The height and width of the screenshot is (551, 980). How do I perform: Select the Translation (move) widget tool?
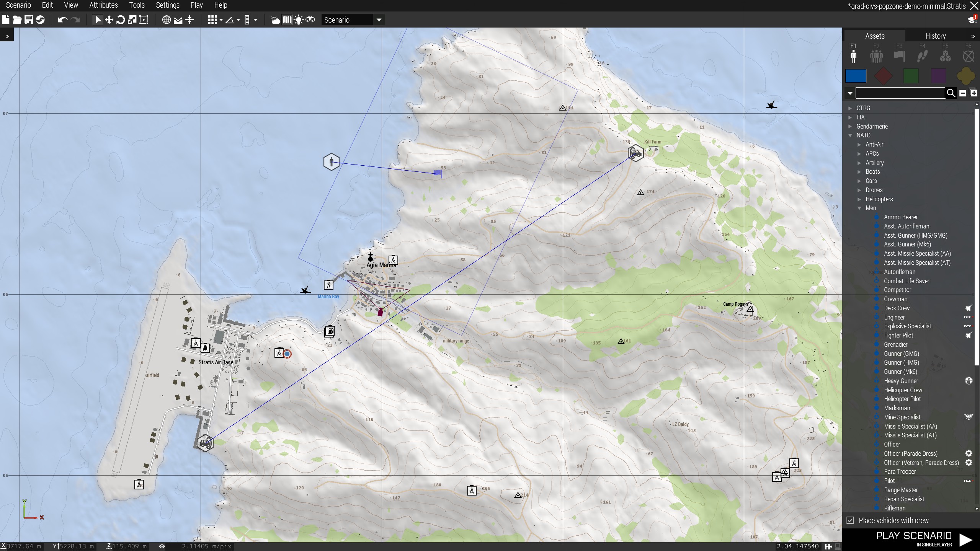point(109,20)
